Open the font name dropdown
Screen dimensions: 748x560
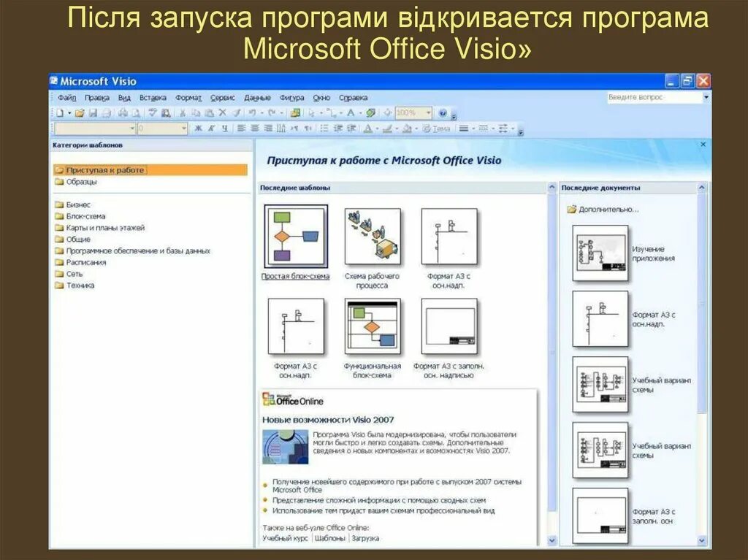pyautogui.click(x=133, y=129)
